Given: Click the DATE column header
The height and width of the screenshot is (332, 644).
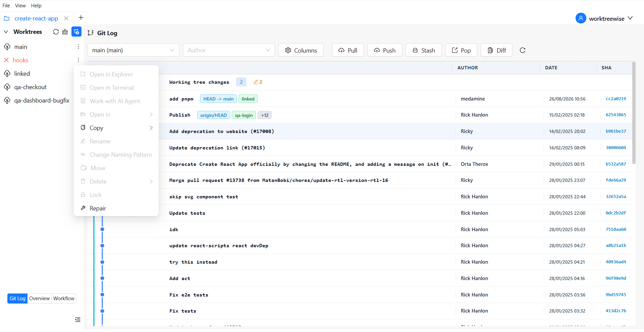Looking at the screenshot, I should coord(551,68).
